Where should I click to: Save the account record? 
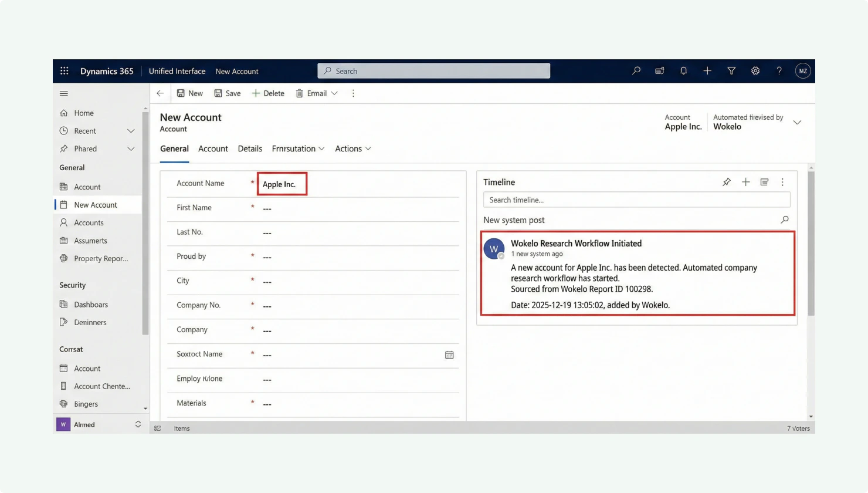coord(228,93)
